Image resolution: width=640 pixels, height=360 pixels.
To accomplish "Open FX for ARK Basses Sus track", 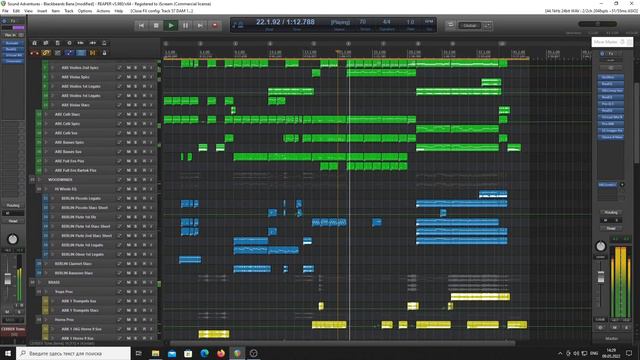I will [120, 151].
